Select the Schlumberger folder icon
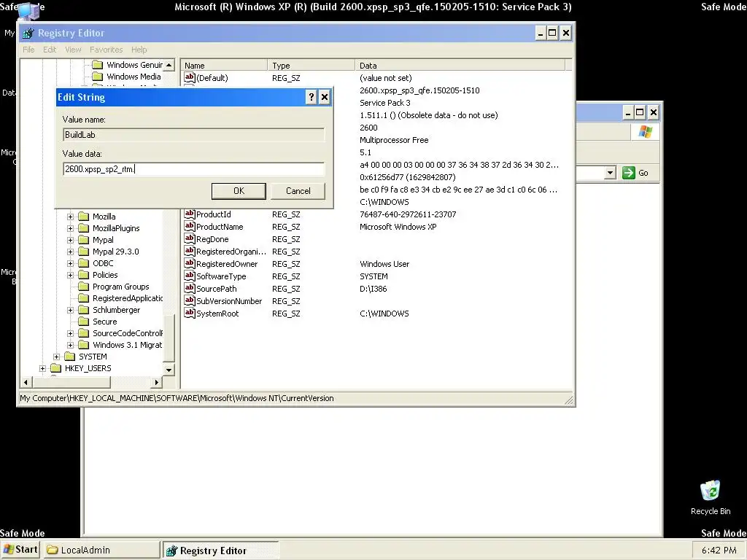747x560 pixels. tap(84, 310)
